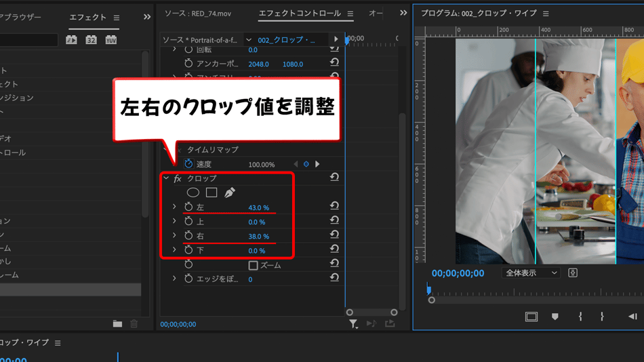Screen dimensions: 644x362
Task: Click the 左 crop value 43.0 %
Action: click(258, 207)
